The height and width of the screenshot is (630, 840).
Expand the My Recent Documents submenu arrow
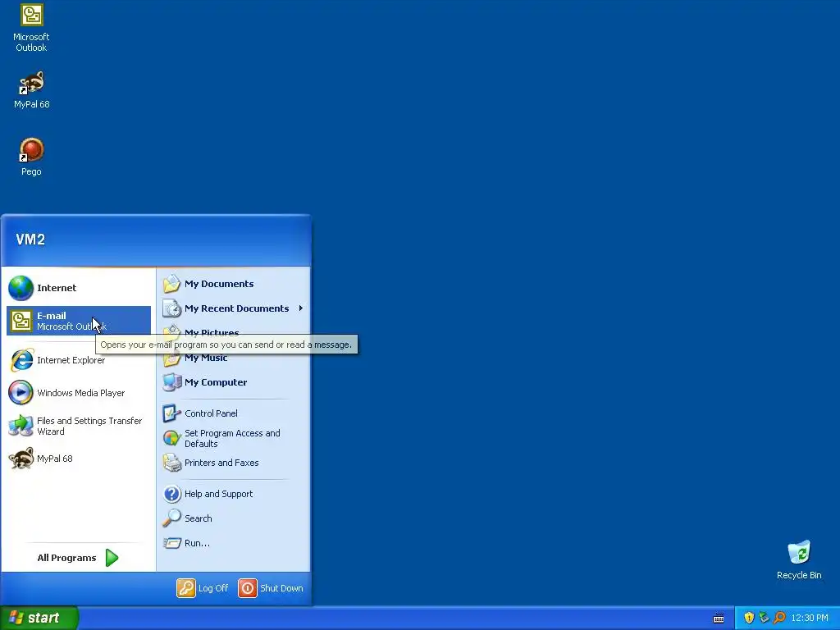(x=301, y=308)
